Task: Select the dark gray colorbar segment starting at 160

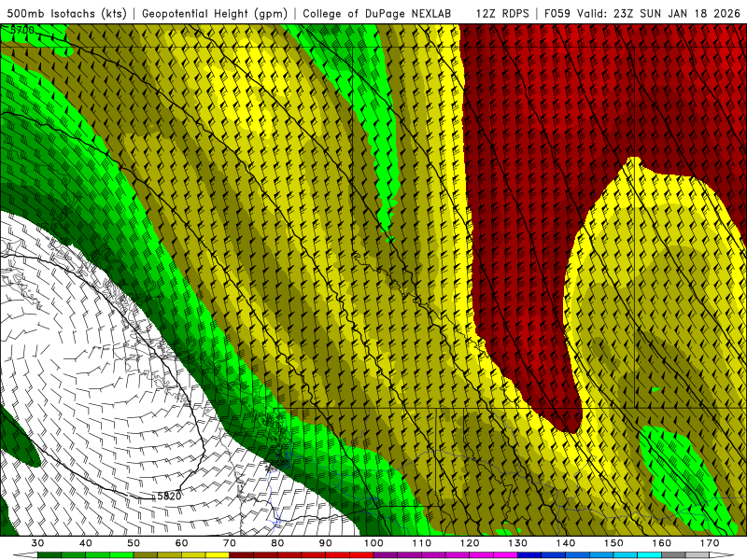Action: coord(673,555)
